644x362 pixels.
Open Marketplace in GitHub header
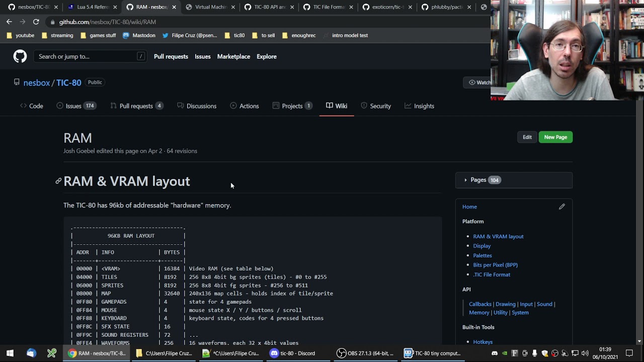click(233, 56)
